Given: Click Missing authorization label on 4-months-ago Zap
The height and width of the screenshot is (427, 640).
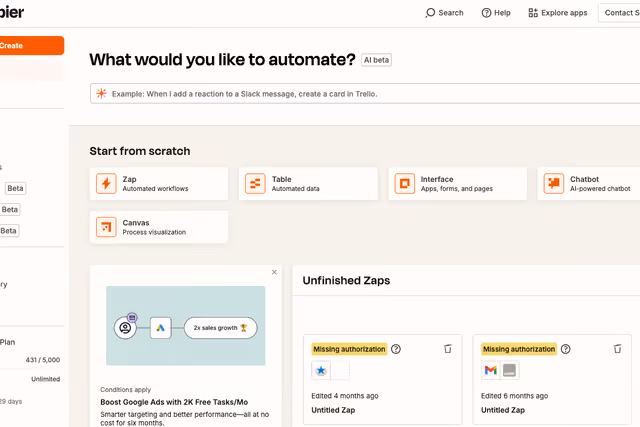Looking at the screenshot, I should tap(349, 349).
